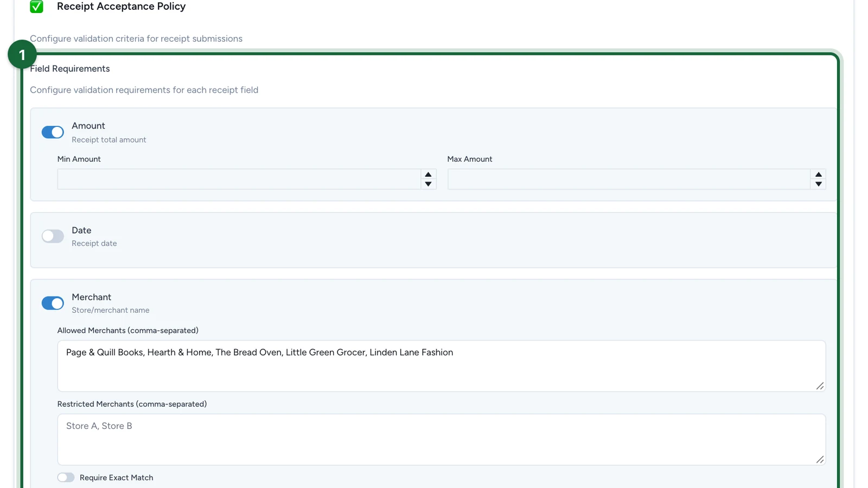Viewport: 868px width, 488px height.
Task: Click 'Configure validation requirements for each receipt field'
Action: click(144, 90)
